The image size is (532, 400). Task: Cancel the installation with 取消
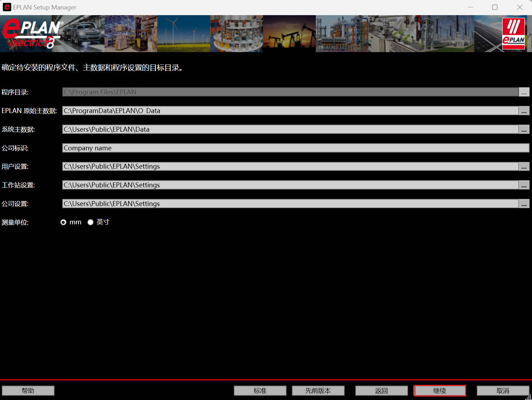point(503,390)
